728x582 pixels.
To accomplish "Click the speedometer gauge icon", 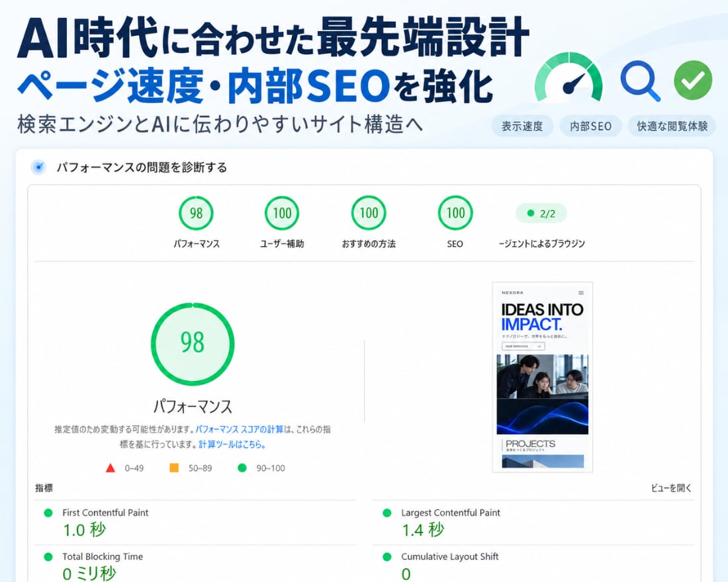I will 569,77.
